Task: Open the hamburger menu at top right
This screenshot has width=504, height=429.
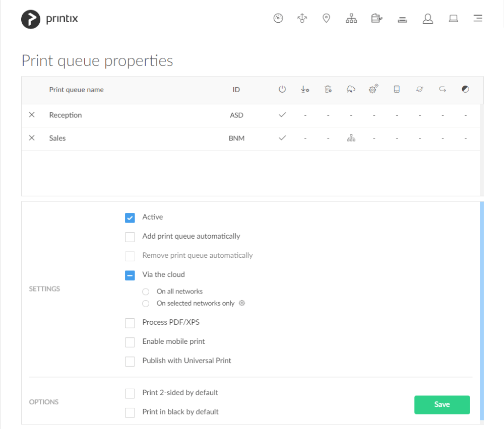Action: tap(478, 18)
